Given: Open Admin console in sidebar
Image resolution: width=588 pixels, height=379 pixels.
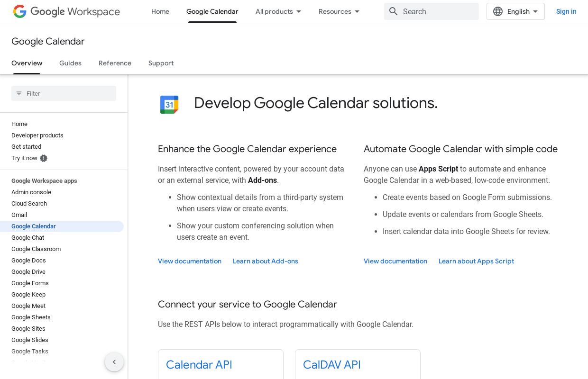Looking at the screenshot, I should coord(31,192).
